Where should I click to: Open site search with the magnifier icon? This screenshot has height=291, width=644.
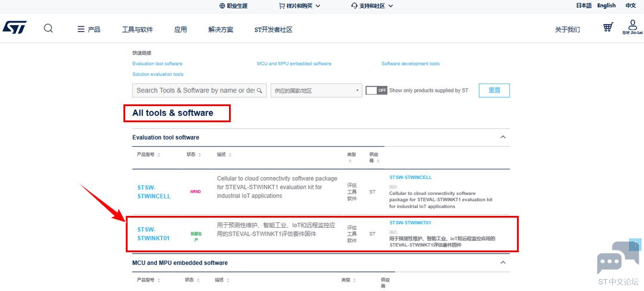point(48,29)
